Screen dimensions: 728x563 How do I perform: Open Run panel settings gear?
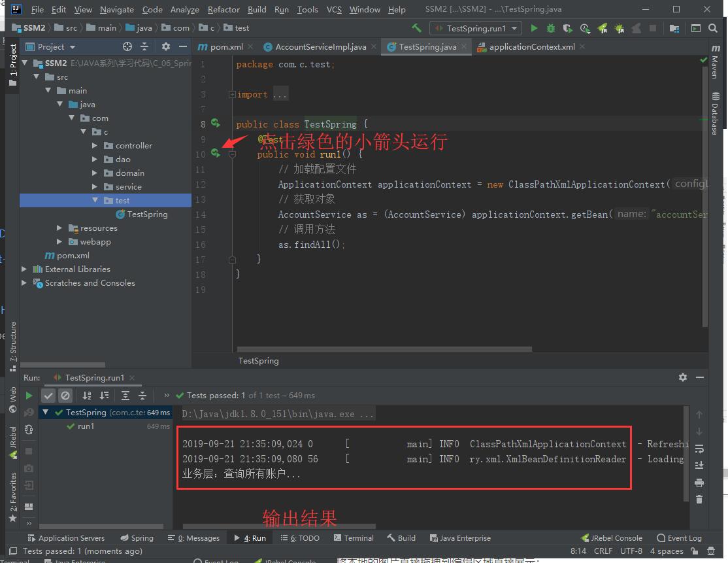(682, 377)
